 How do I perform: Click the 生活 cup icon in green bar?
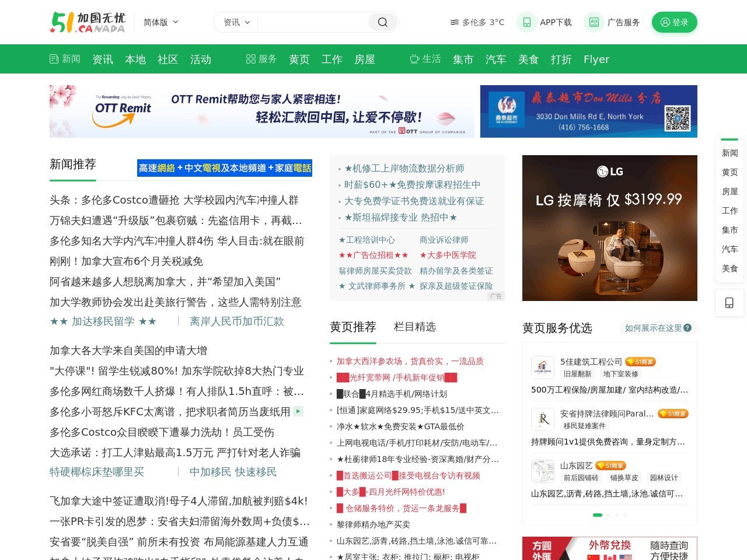(415, 59)
